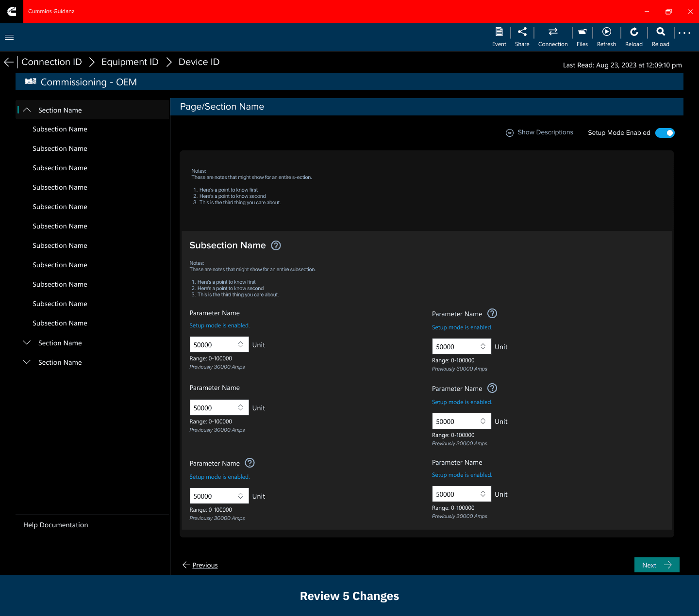This screenshot has width=699, height=616.
Task: Toggle the Setup Mode Enabled switch
Action: [x=665, y=133]
